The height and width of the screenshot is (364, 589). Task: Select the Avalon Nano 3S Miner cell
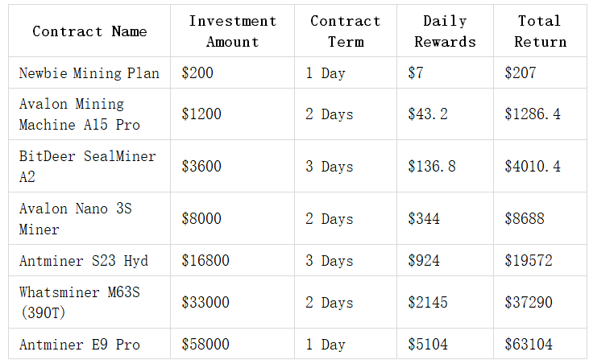(76, 219)
